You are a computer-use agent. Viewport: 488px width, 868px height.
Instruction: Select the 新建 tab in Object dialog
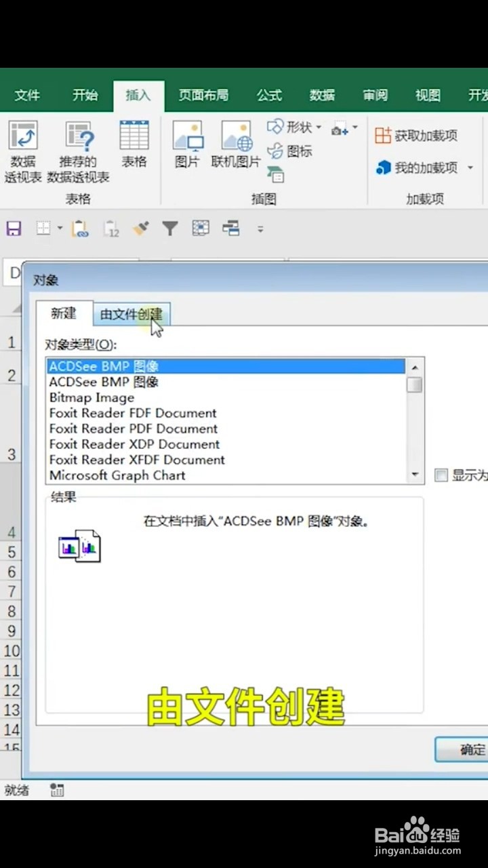pos(64,313)
